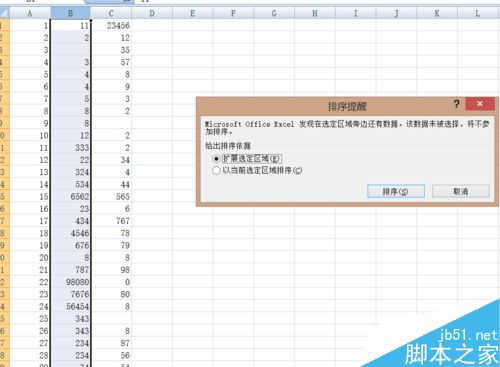500x367 pixels.
Task: Select column H header
Action: coord(315,14)
